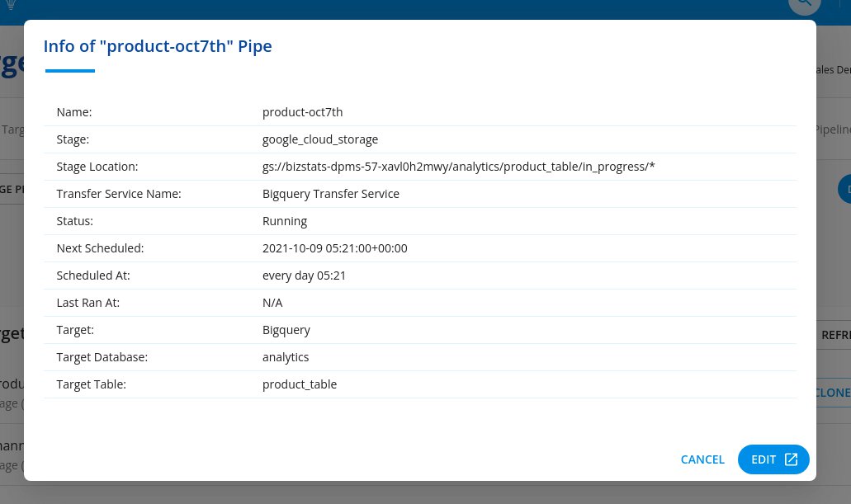Select the Status value 'Running'
This screenshot has height=504, width=851.
point(285,221)
